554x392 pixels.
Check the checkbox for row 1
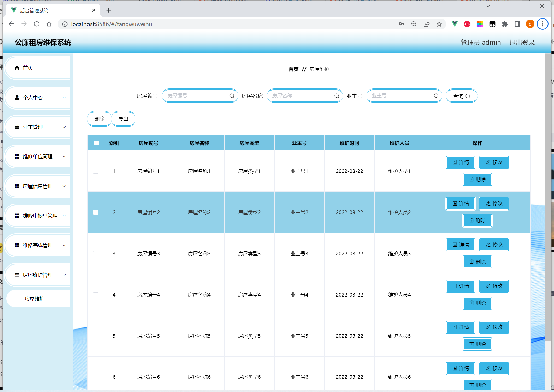96,171
